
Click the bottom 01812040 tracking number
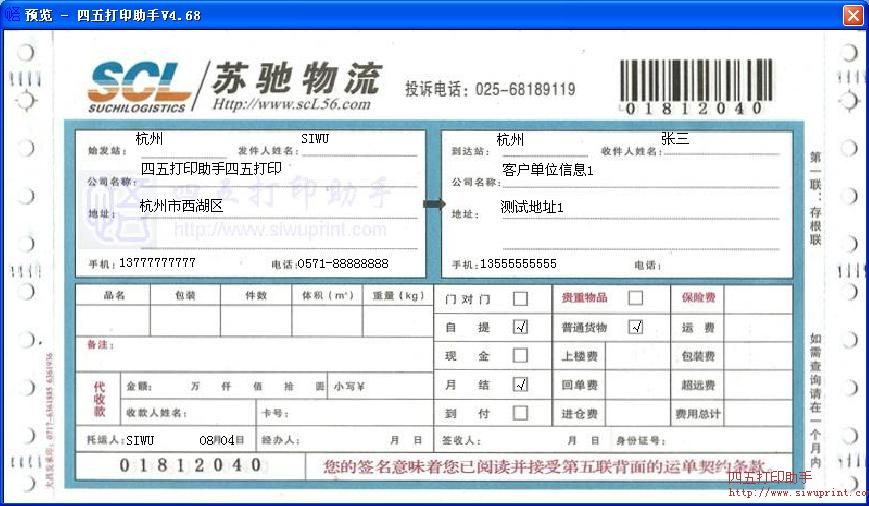tap(190, 465)
